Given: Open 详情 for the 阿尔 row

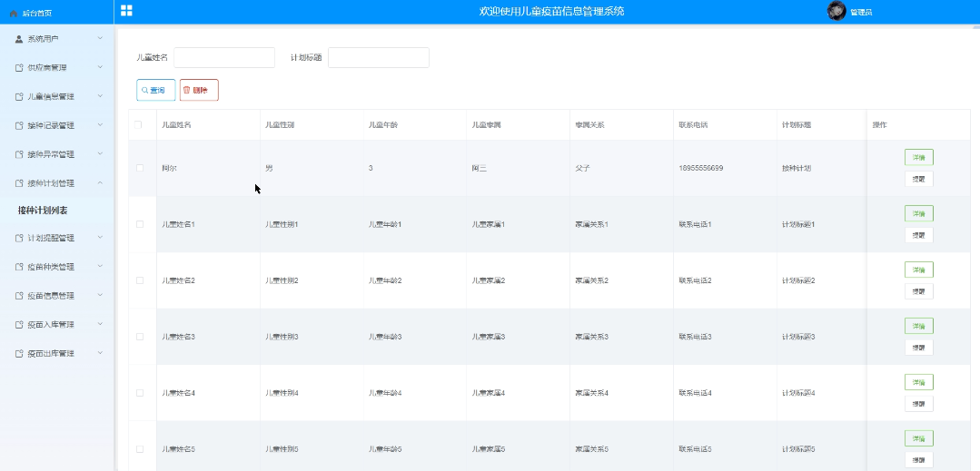Looking at the screenshot, I should [x=919, y=157].
